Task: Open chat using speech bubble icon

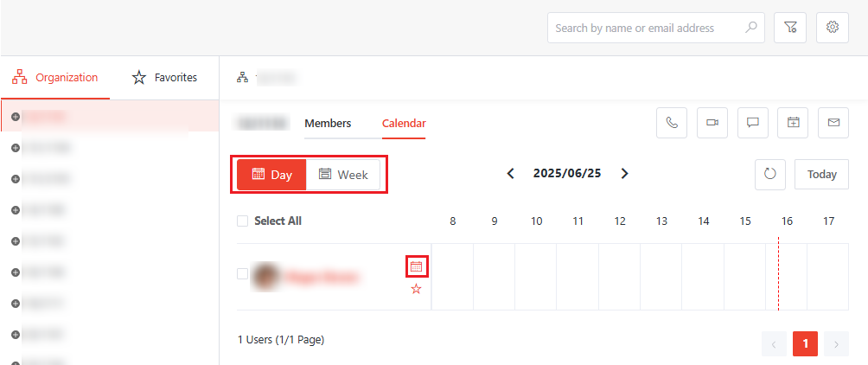Action: click(752, 123)
